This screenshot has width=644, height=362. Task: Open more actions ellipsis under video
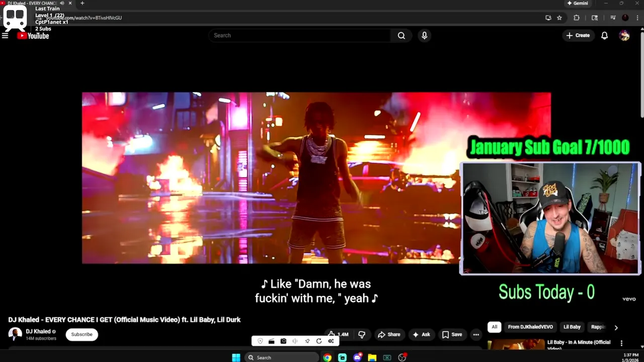476,334
